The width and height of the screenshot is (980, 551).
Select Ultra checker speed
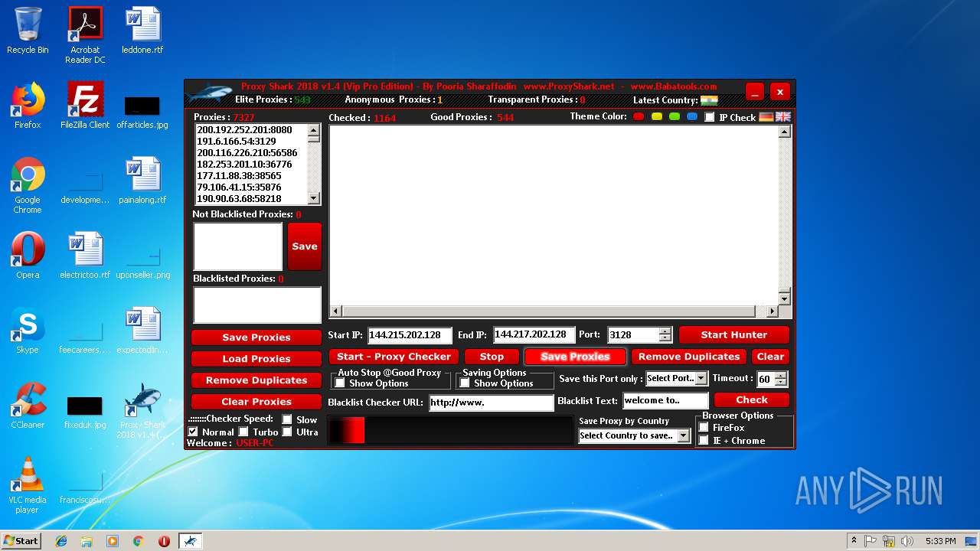tap(287, 432)
